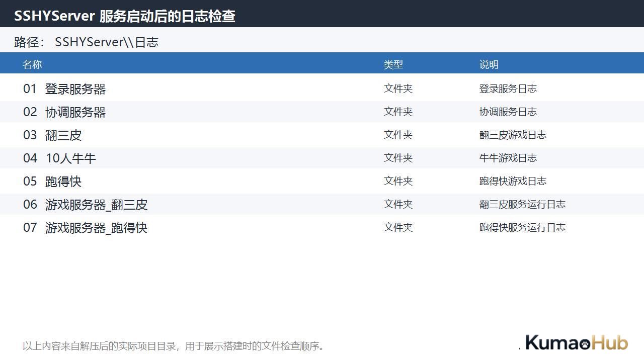Click the 翻三皮游戏日志 description cell
The image size is (644, 362).
click(x=513, y=135)
